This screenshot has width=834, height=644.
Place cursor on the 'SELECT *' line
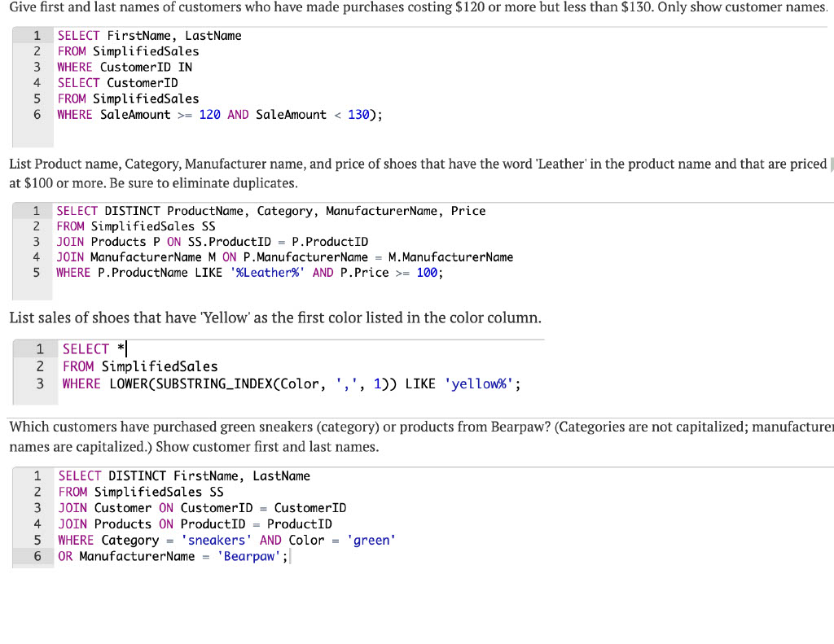click(94, 349)
